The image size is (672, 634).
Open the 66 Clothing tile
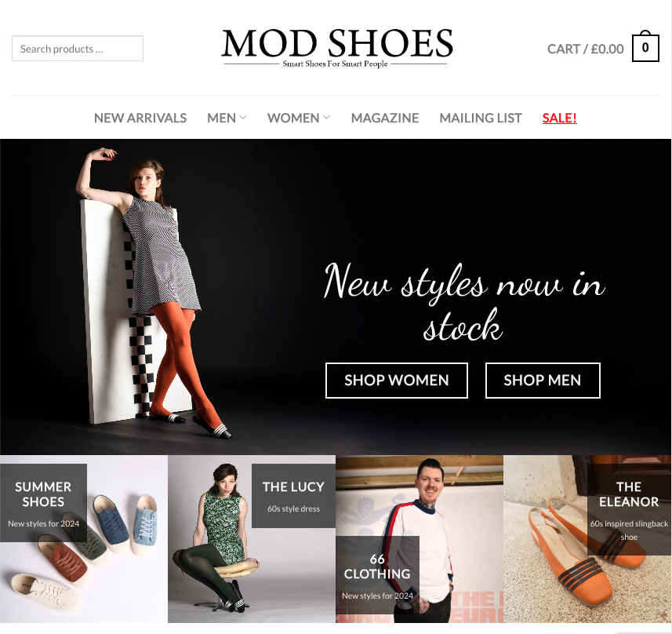pyautogui.click(x=420, y=539)
